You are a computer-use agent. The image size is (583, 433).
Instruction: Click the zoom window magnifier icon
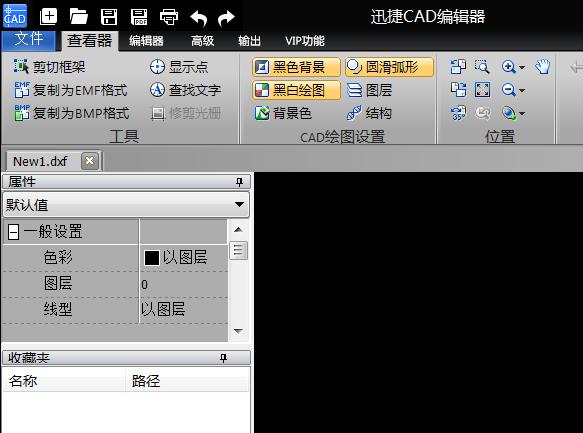tap(482, 67)
